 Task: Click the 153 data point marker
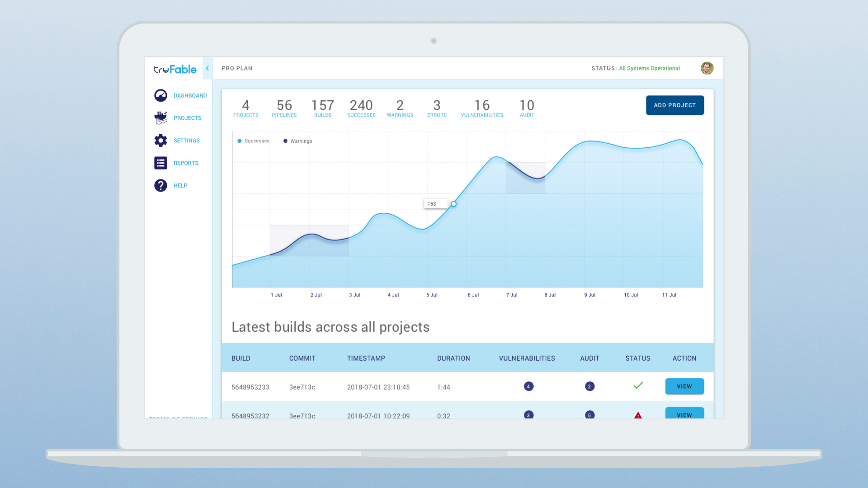453,204
